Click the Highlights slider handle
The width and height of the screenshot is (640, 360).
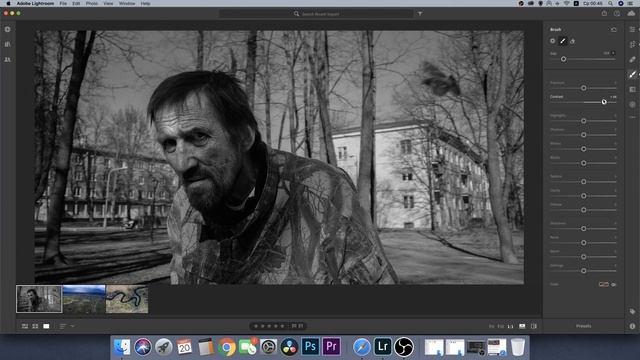coord(584,121)
